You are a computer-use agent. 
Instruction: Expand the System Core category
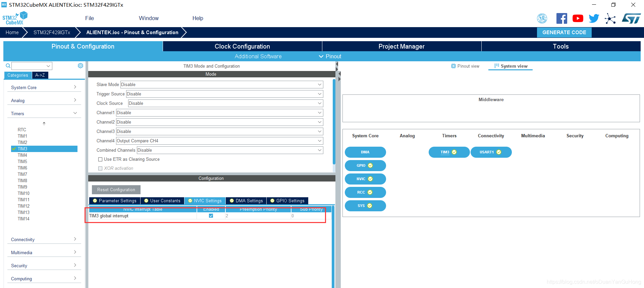coord(44,87)
